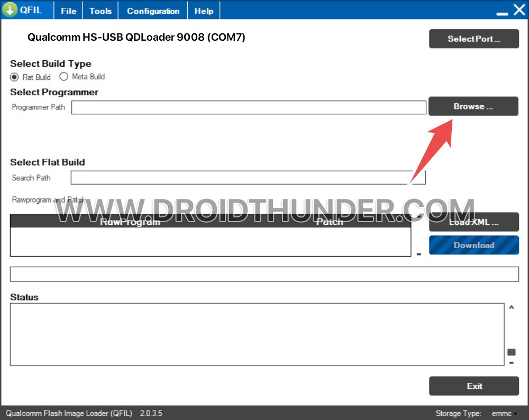Screen dimensions: 529x420
Task: Click the Exit button
Action: pyautogui.click(x=473, y=386)
